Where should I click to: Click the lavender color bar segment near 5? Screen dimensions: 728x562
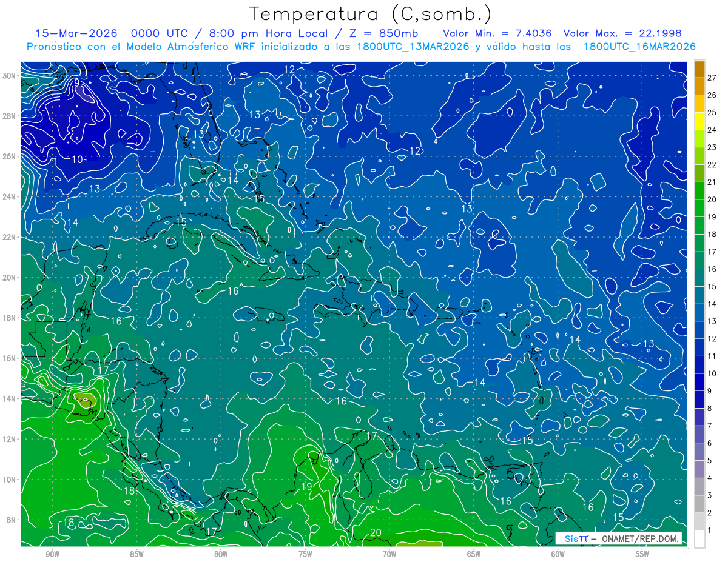pos(699,469)
